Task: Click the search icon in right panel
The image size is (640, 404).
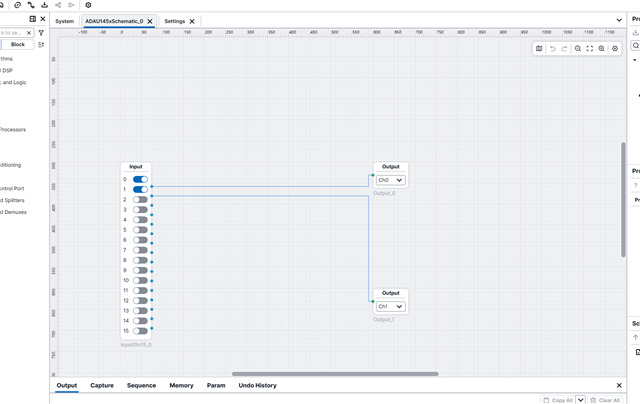Action: [x=636, y=45]
